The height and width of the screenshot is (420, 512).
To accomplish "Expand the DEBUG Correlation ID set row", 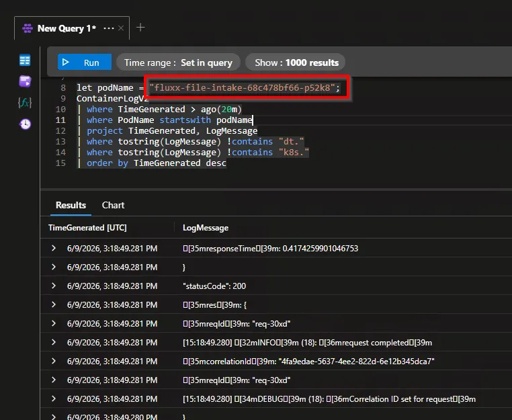I will [x=54, y=398].
